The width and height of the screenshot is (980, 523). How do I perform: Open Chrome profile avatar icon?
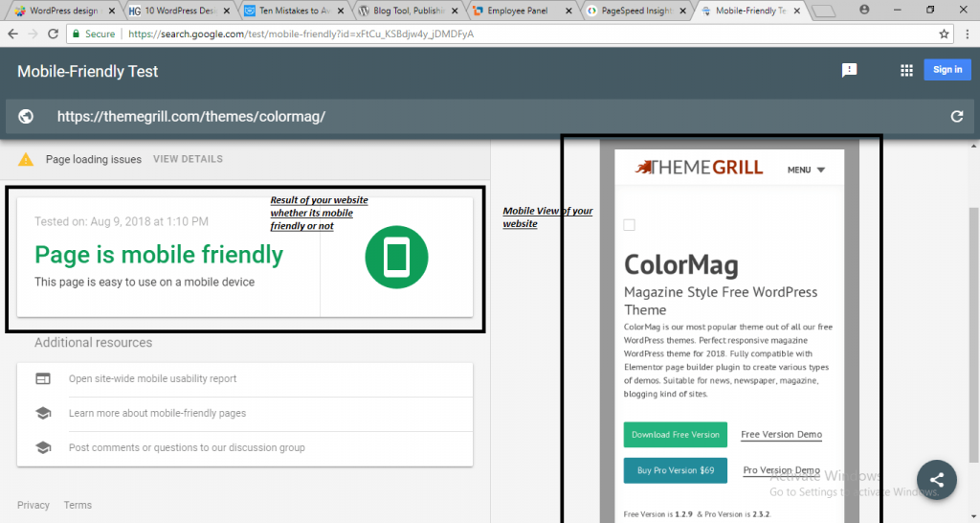coord(864,10)
